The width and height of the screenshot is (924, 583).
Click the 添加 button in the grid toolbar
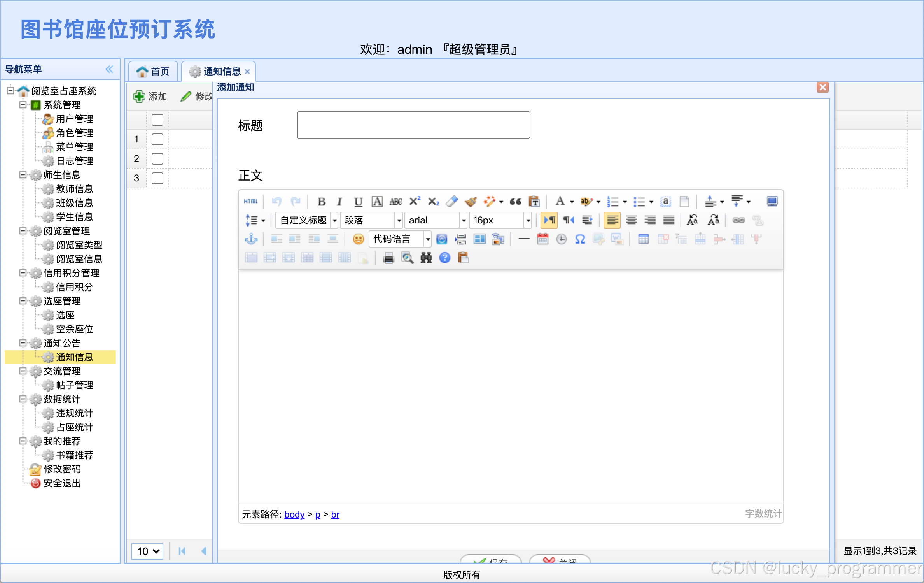pos(150,97)
